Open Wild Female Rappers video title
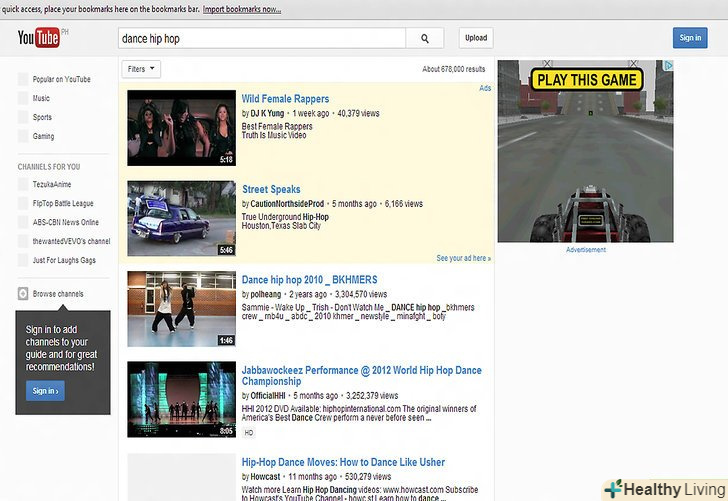Viewport: 728px width, 501px height. click(285, 99)
